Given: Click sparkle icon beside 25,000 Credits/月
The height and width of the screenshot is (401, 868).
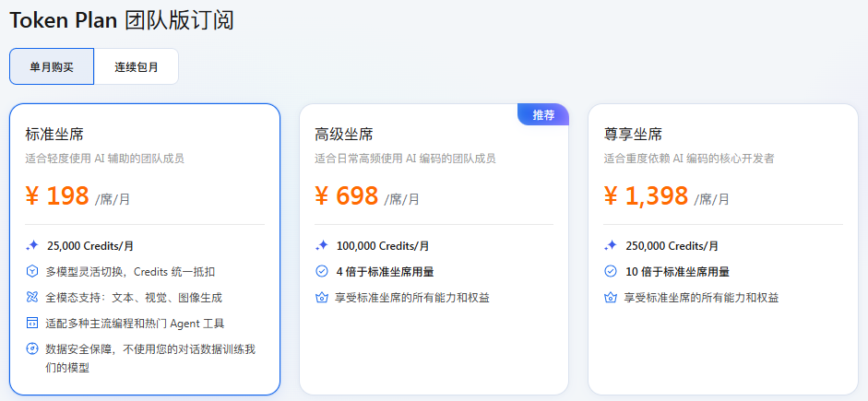Looking at the screenshot, I should tap(32, 246).
